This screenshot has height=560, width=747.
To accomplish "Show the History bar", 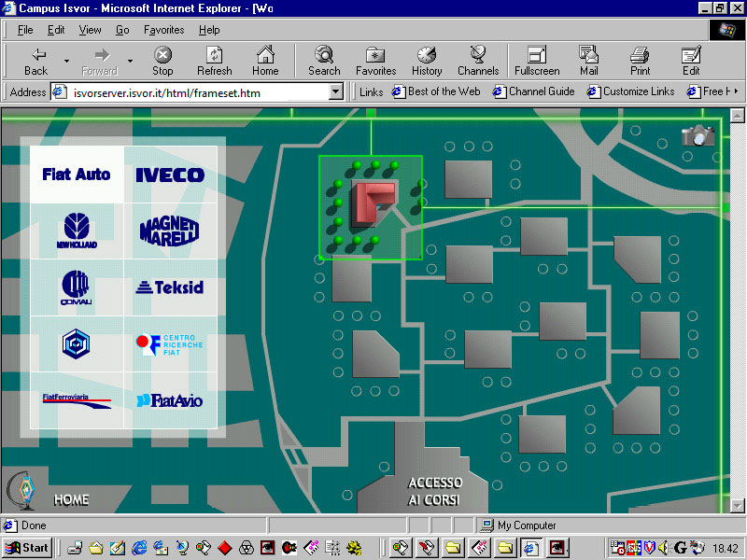I will pyautogui.click(x=427, y=62).
